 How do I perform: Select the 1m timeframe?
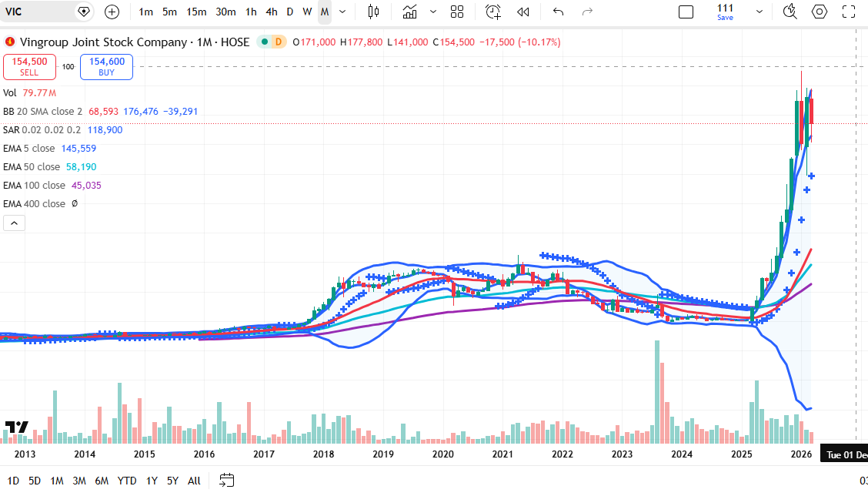click(x=145, y=12)
